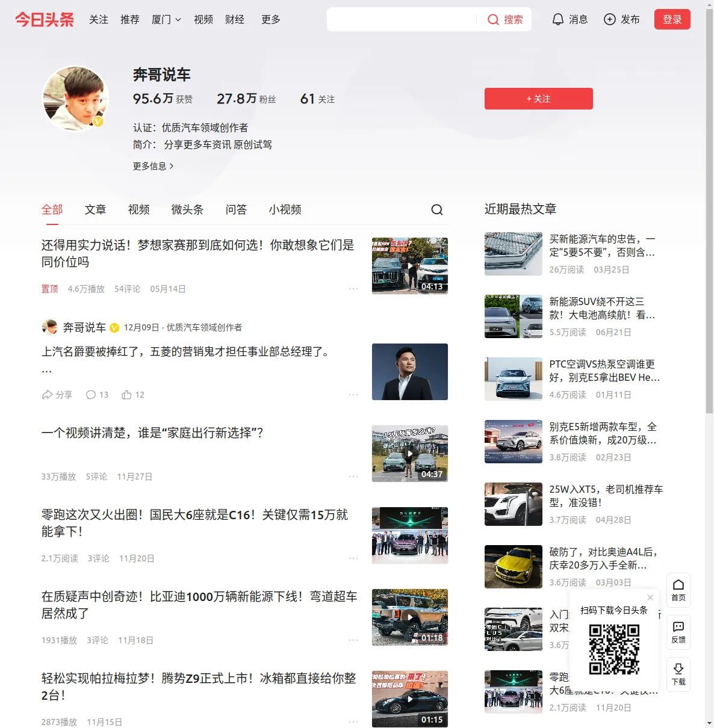
Task: Open hot article PTC空调VS热泵空调
Action: pyautogui.click(x=605, y=371)
